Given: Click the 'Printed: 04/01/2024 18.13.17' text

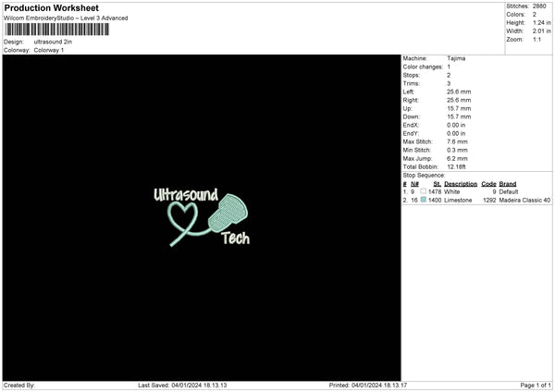Looking at the screenshot, I should pyautogui.click(x=368, y=386).
